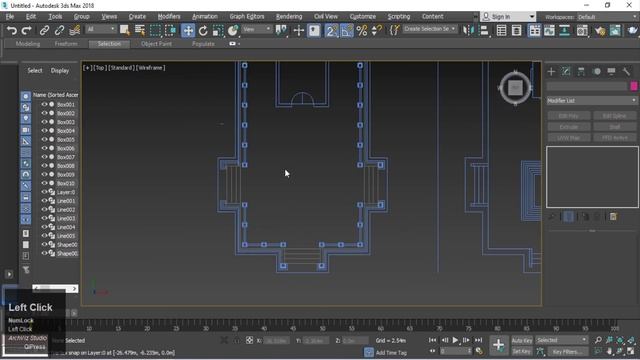Viewport: 640px width, 360px height.
Task: Activate the Select and Move tool
Action: [188, 30]
